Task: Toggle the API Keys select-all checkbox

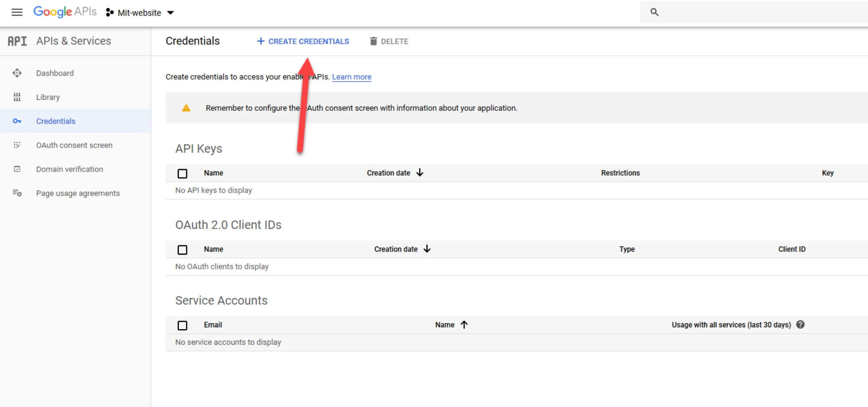Action: point(183,173)
